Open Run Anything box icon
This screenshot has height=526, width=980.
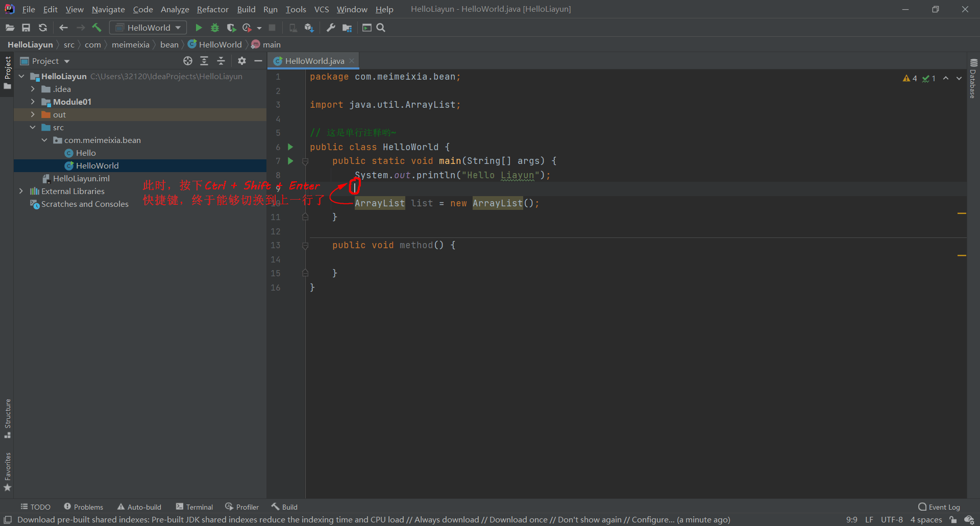tap(366, 28)
